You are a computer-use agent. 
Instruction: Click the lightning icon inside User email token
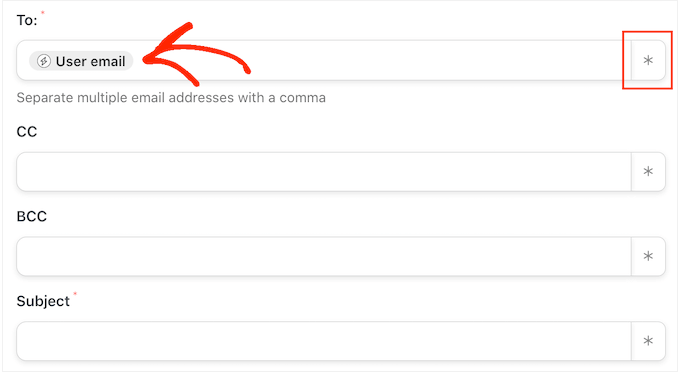[43, 61]
